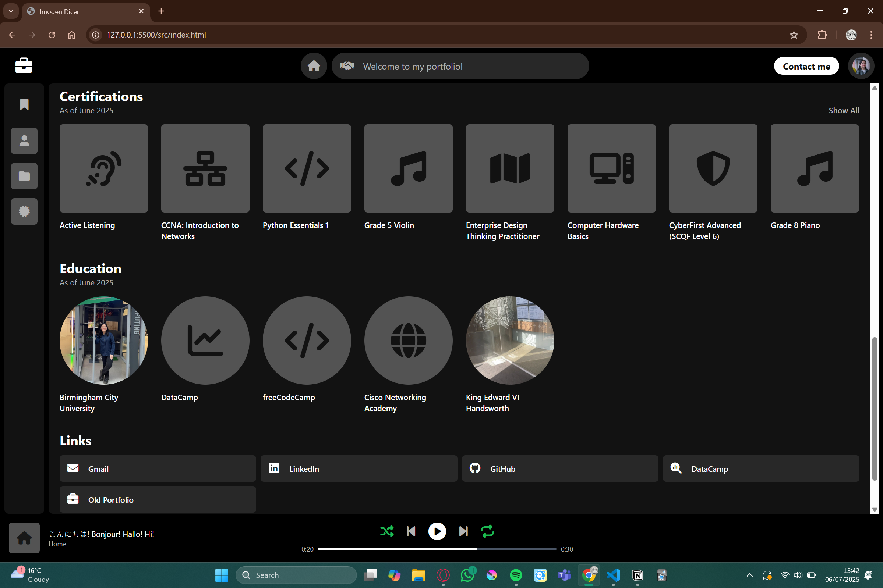The width and height of the screenshot is (883, 588).
Task: Open the Chrome tab search dropdown arrow
Action: [11, 11]
